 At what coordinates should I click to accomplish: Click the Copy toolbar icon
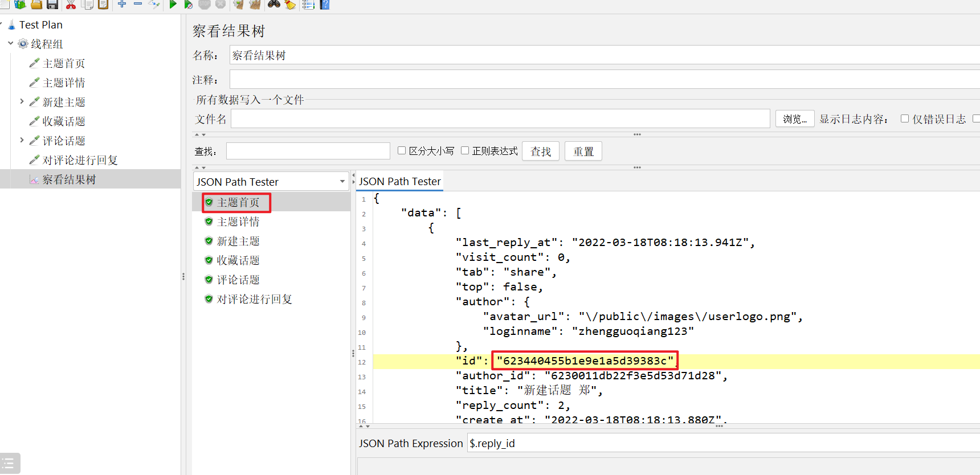(87, 4)
